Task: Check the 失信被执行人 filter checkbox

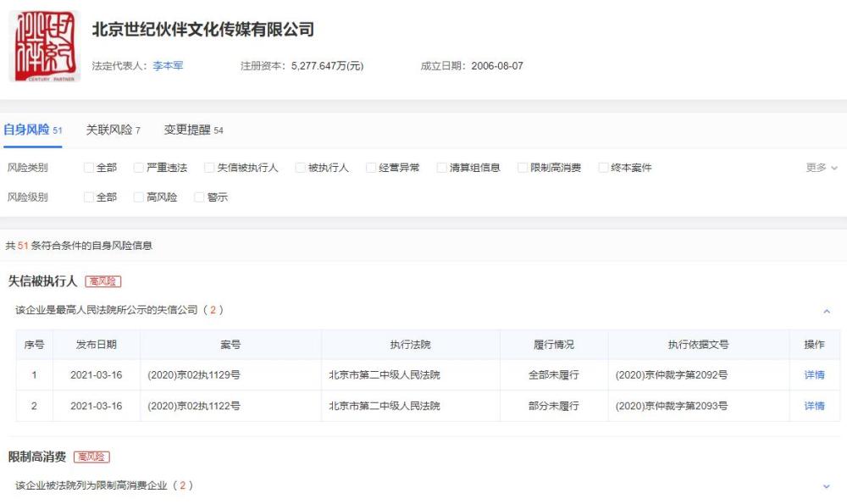Action: click(209, 168)
